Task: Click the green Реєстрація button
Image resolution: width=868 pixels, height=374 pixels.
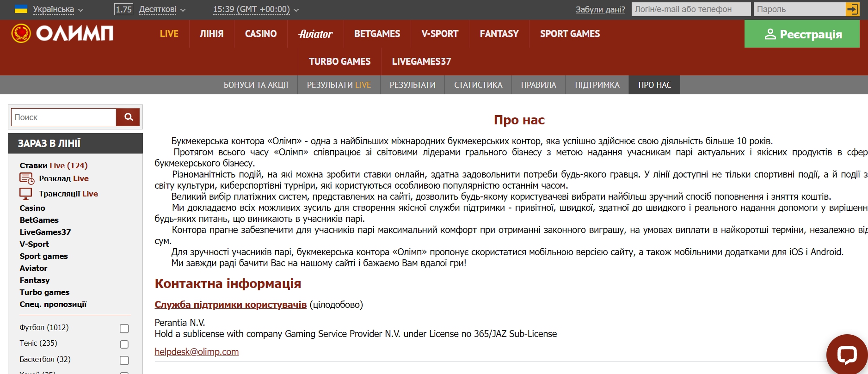Action: click(802, 34)
